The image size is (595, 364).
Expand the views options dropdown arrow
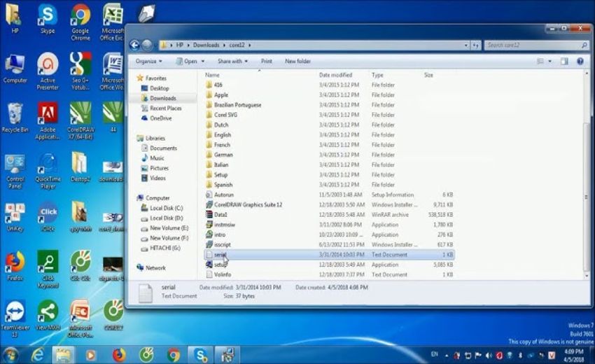[x=549, y=61]
